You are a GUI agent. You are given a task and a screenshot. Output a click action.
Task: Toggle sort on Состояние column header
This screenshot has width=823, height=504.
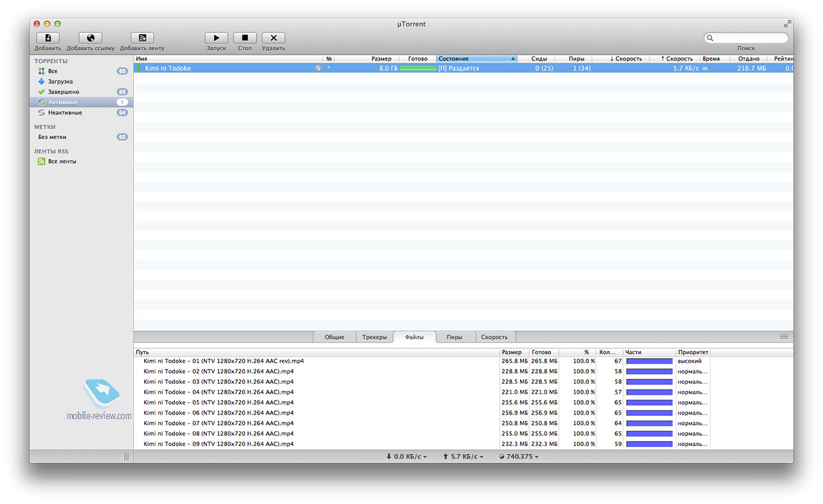click(477, 59)
